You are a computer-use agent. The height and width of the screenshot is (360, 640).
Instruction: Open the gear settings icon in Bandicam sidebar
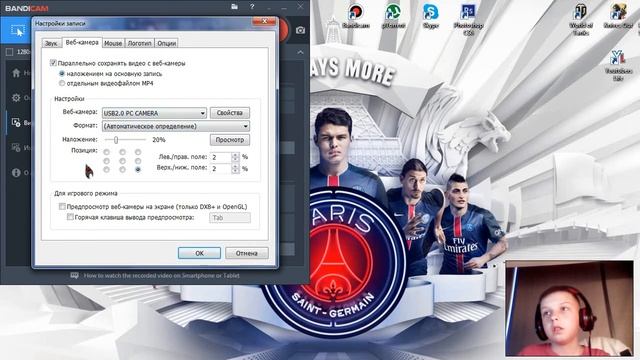coord(16,98)
